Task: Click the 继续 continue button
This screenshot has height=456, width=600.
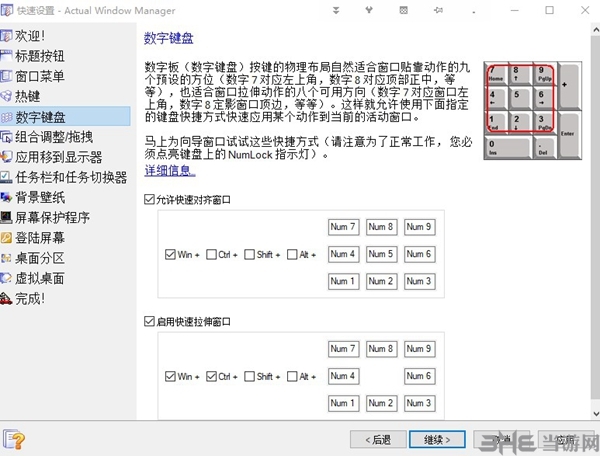Action: [x=437, y=440]
